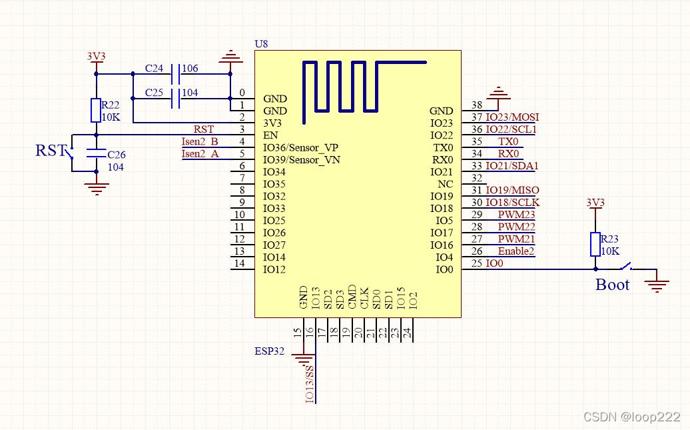Select the PWM22 net label
Viewport: 690px width, 430px height.
point(517,227)
